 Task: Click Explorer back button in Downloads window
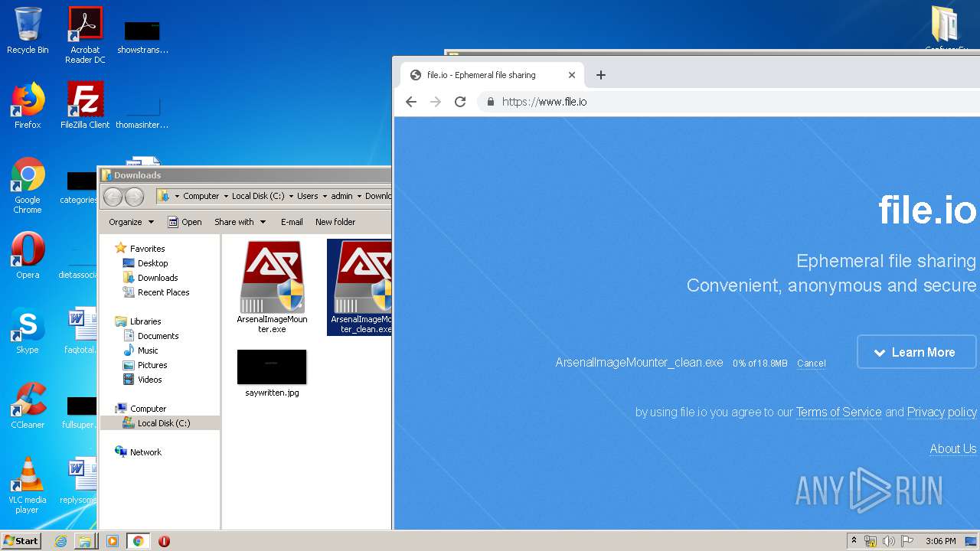pyautogui.click(x=113, y=197)
